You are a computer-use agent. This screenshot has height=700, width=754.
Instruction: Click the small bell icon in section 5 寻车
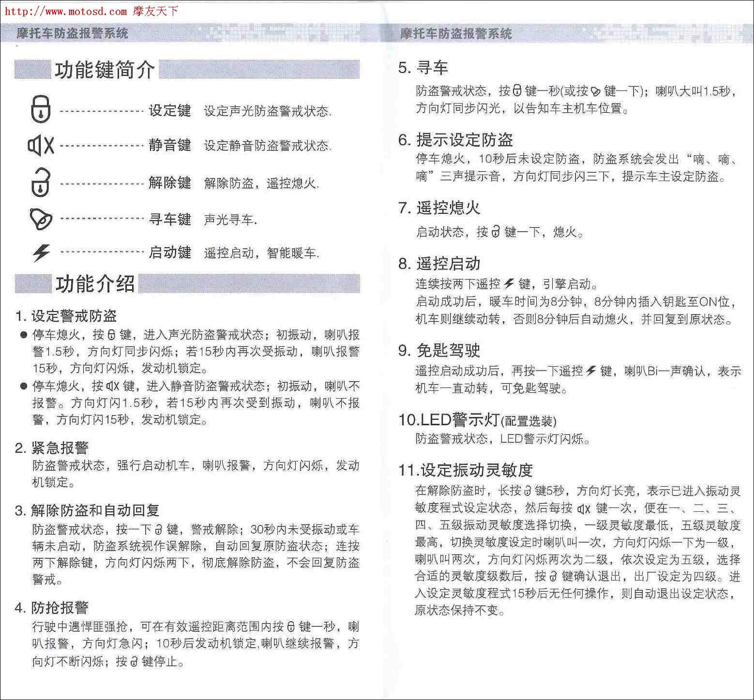[x=596, y=91]
